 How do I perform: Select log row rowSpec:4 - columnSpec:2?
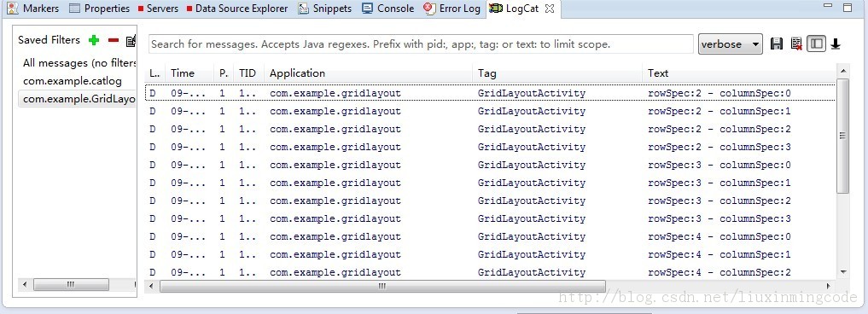pyautogui.click(x=490, y=272)
